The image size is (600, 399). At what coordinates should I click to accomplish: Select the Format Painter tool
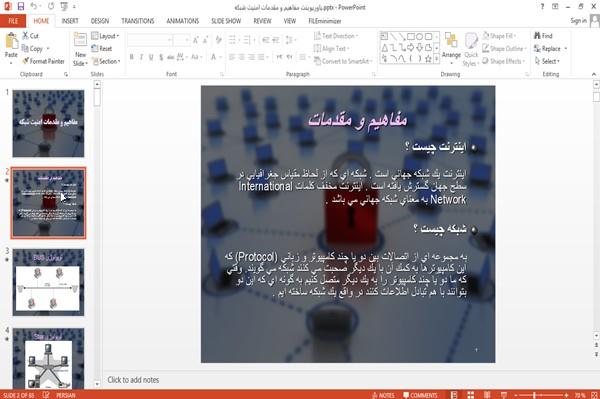(43, 61)
